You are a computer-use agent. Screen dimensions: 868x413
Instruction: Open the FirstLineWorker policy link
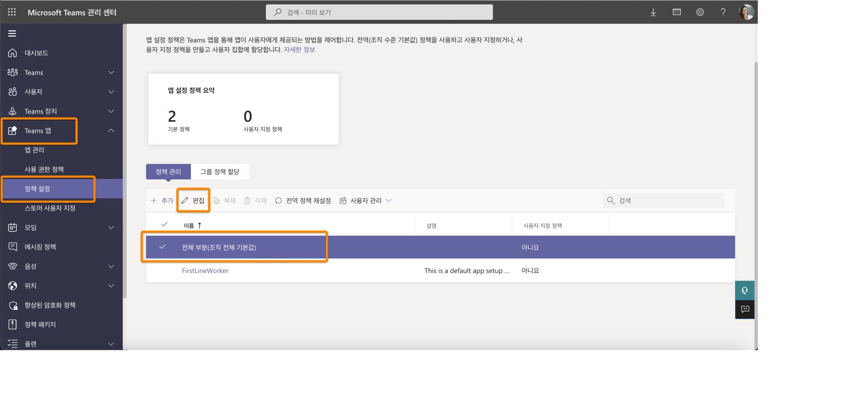[205, 271]
